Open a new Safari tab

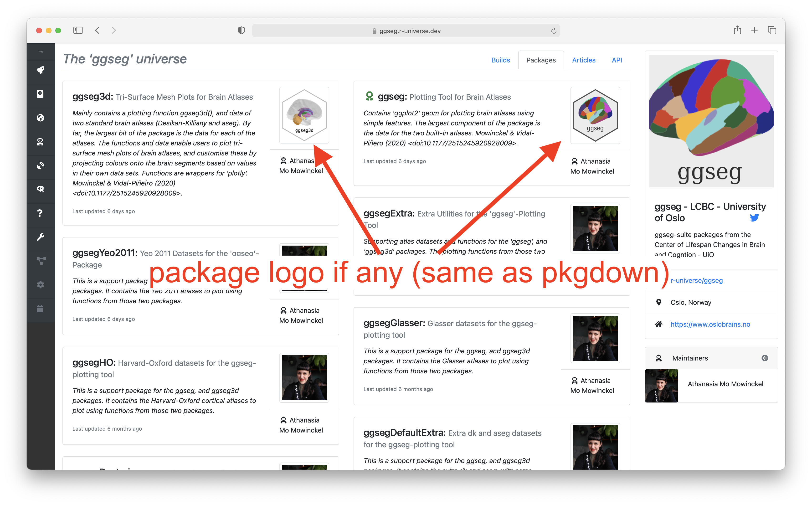click(754, 30)
